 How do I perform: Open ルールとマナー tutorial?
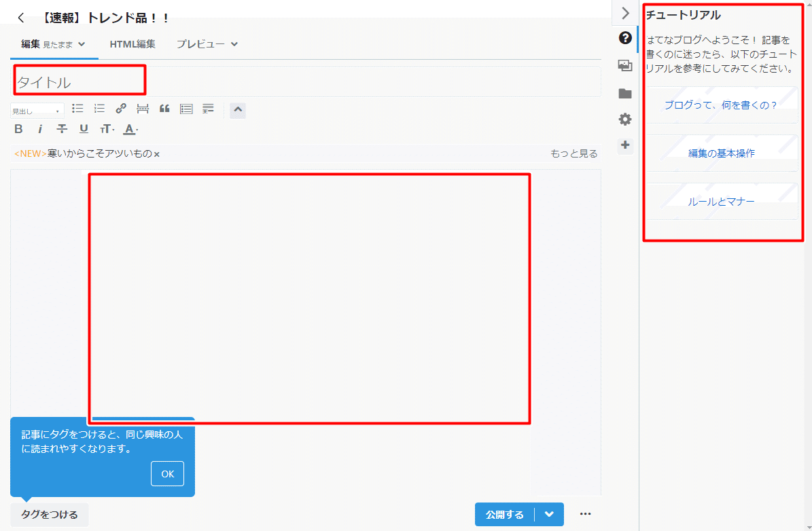click(721, 202)
